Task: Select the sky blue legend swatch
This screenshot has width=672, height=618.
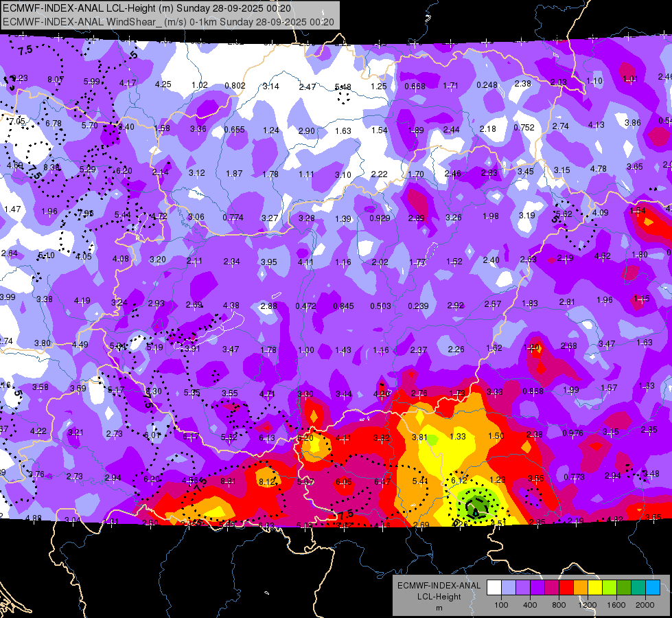Action: [x=653, y=588]
